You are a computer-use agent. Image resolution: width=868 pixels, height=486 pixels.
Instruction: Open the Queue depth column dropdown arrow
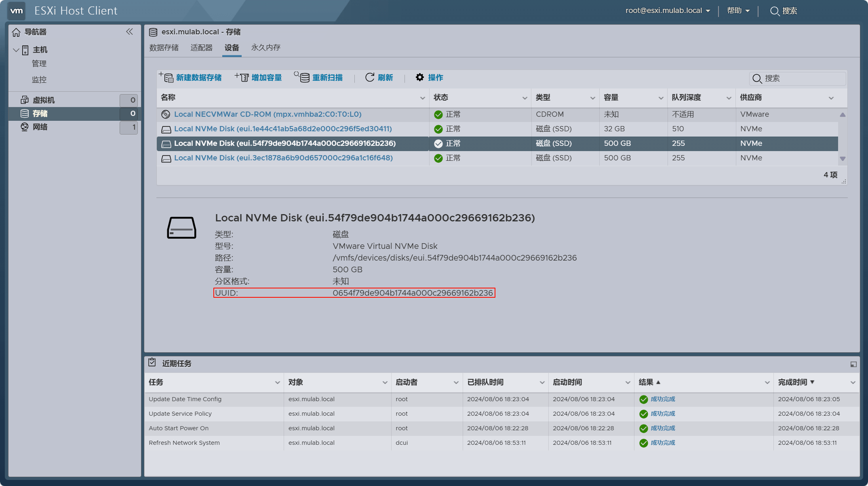click(729, 98)
